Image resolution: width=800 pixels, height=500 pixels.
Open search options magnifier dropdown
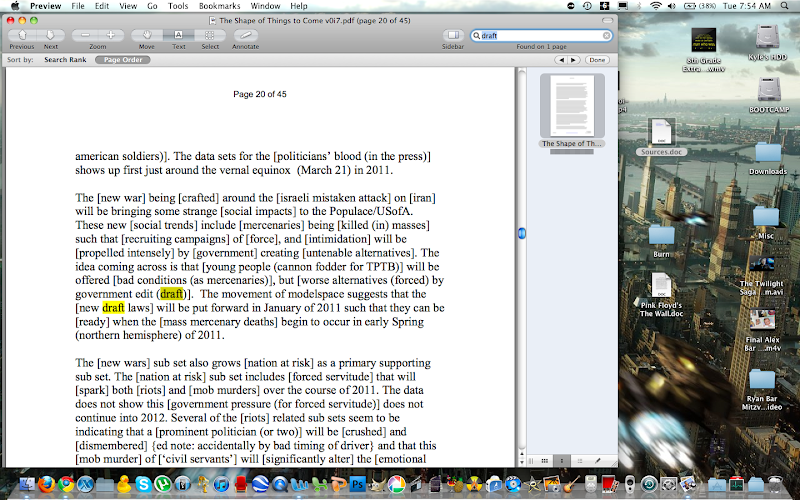[477, 36]
